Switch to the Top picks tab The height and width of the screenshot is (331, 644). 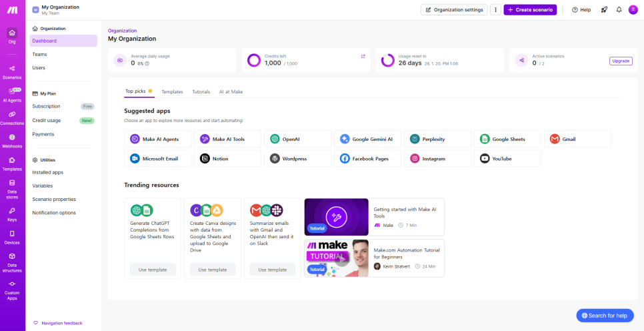(139, 91)
